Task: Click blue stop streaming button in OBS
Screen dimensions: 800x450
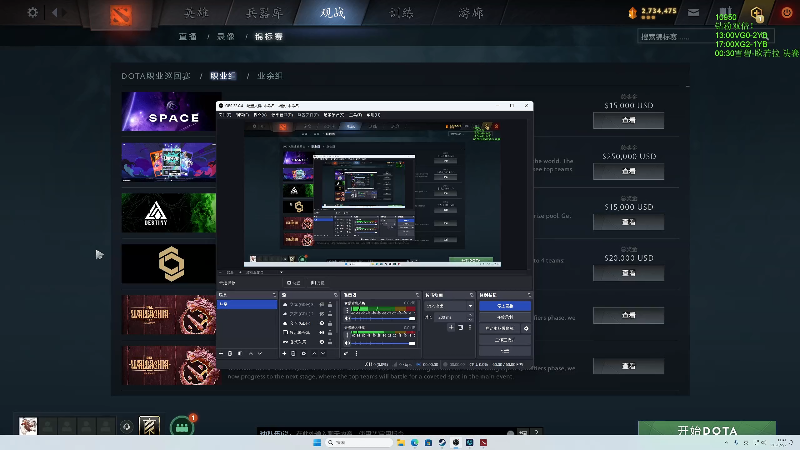Action: [x=505, y=306]
